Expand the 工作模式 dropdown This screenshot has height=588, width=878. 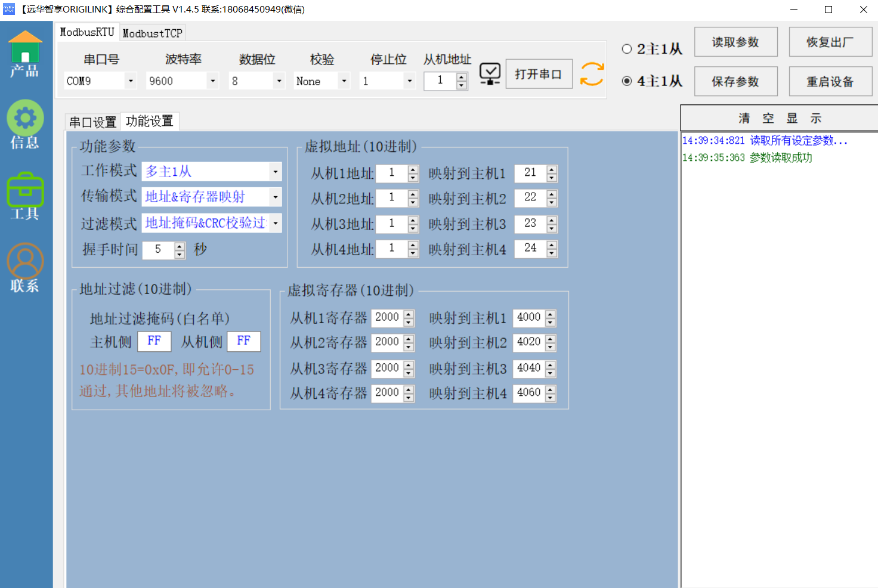click(x=275, y=172)
